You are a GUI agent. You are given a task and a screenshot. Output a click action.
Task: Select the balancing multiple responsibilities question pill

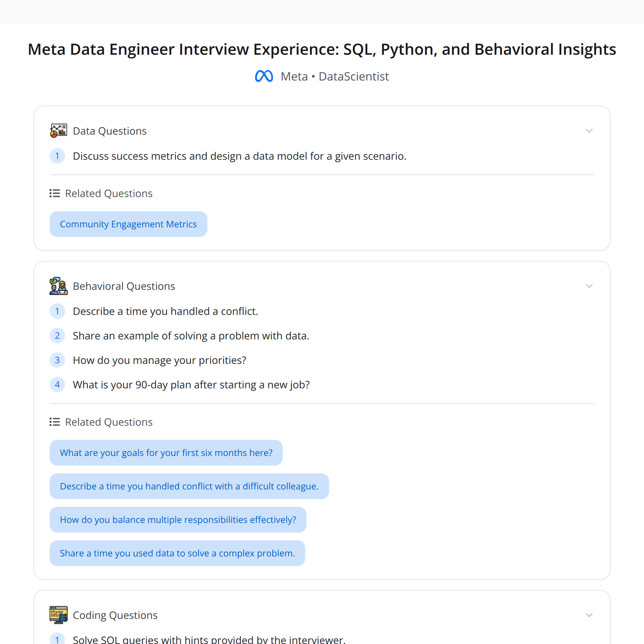tap(178, 519)
